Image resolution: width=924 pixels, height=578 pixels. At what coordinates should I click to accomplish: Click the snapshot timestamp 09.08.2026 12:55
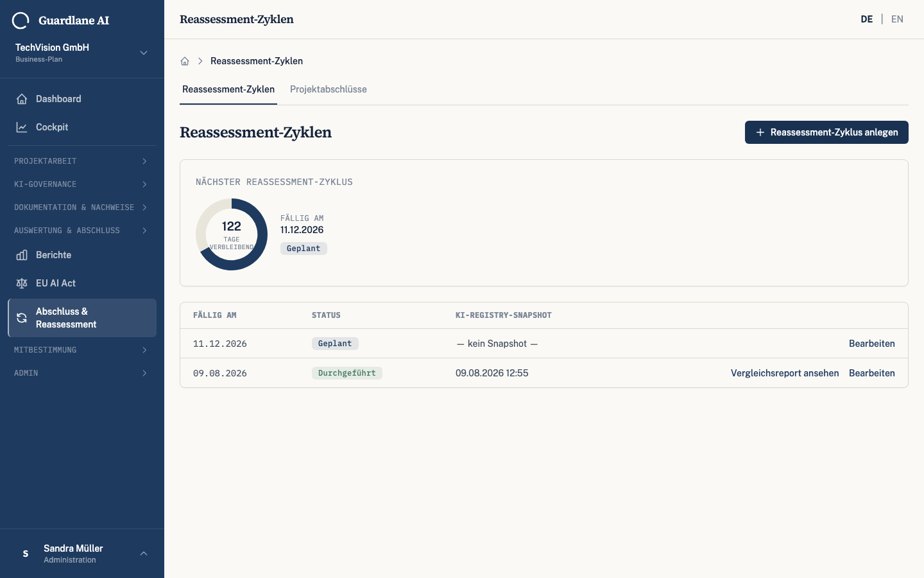492,373
